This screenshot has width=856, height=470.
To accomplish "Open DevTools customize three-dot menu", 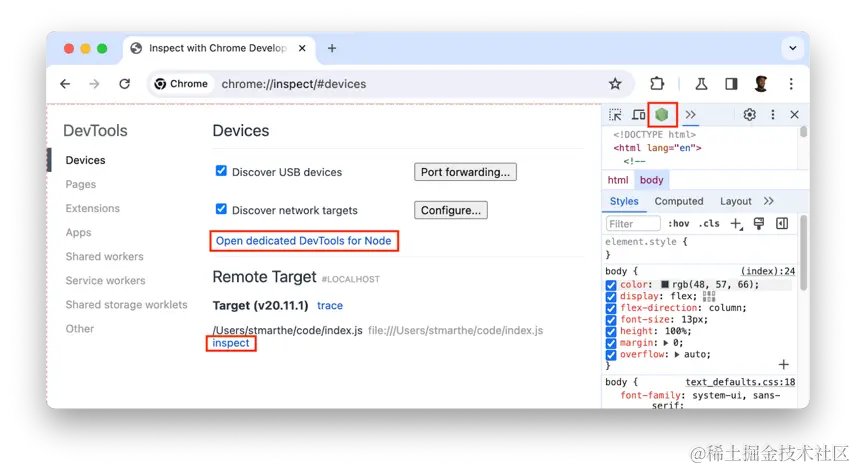I will [772, 115].
